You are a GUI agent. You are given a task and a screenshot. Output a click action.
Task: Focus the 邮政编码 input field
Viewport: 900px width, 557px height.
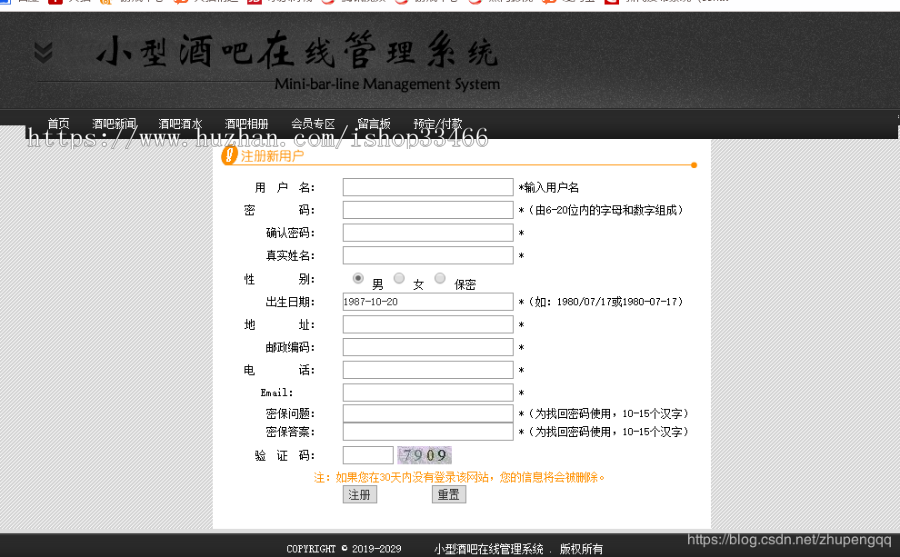tap(428, 347)
